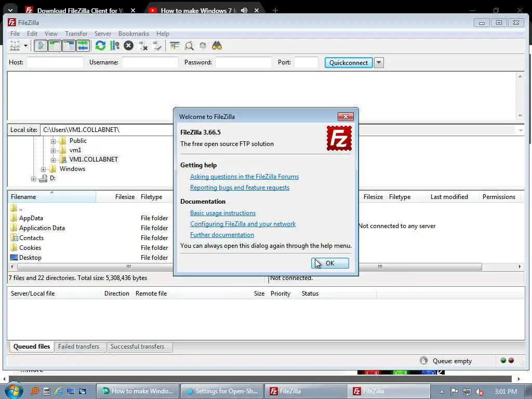The width and height of the screenshot is (532, 399).
Task: Open the File menu
Action: pos(15,34)
